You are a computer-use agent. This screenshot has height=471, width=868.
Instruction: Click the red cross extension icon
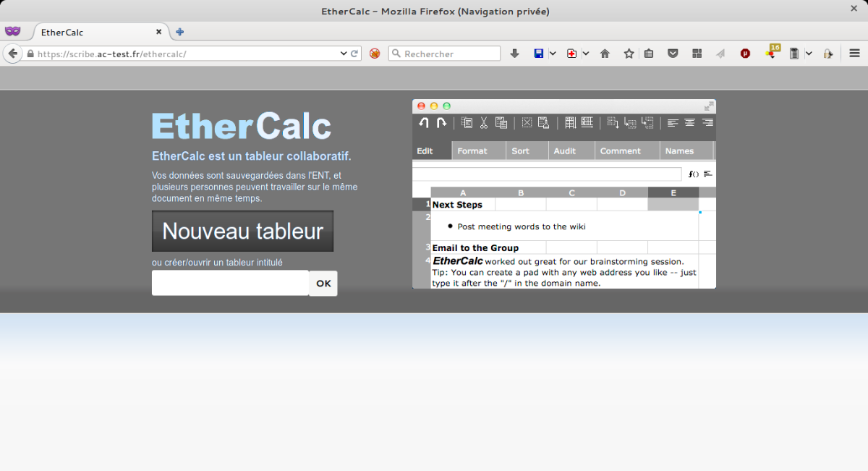click(571, 54)
